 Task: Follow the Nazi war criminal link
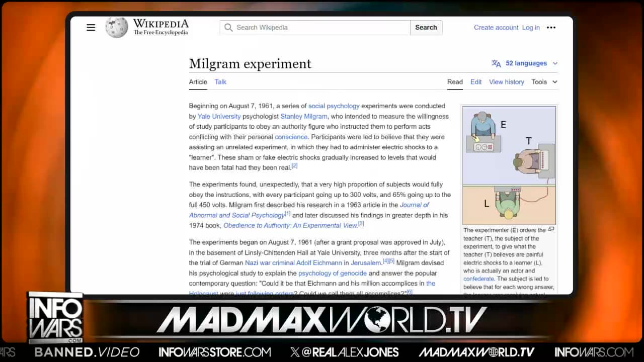click(x=271, y=263)
